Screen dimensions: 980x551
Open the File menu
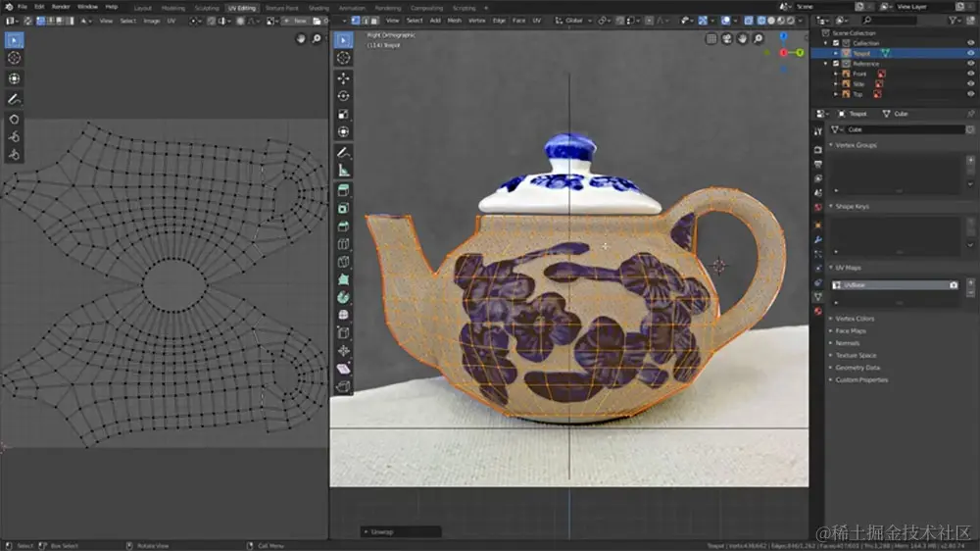(x=23, y=7)
